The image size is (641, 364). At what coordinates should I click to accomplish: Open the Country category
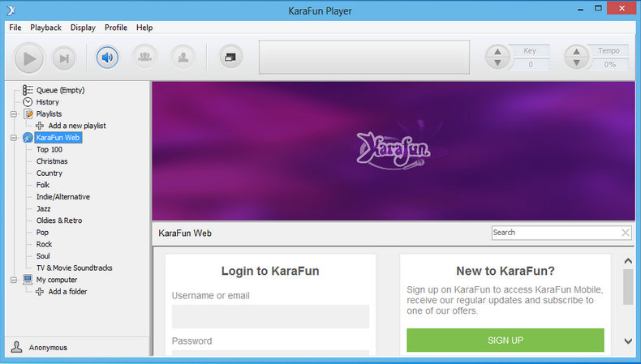(49, 173)
